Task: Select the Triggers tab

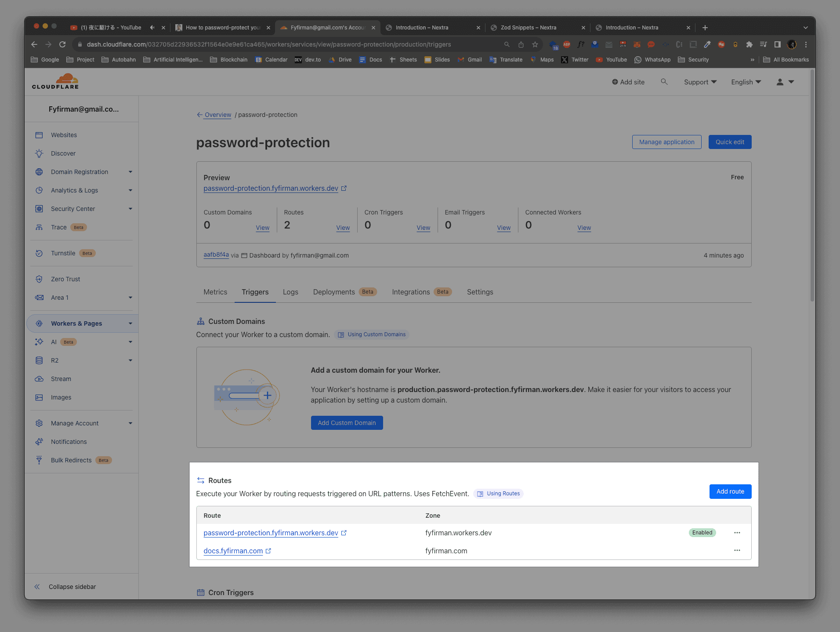Action: (x=255, y=292)
